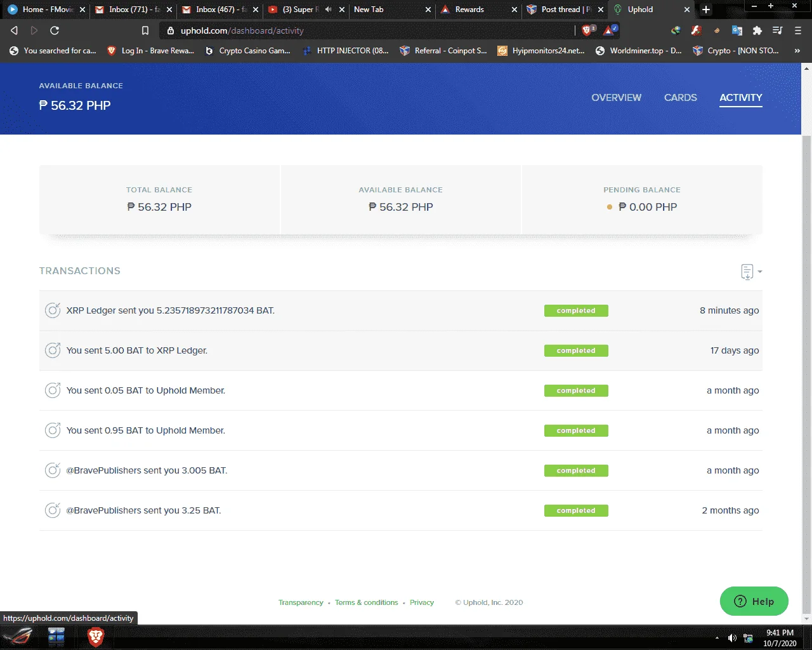Open the Terms & conditions link
812x650 pixels.
coord(367,602)
